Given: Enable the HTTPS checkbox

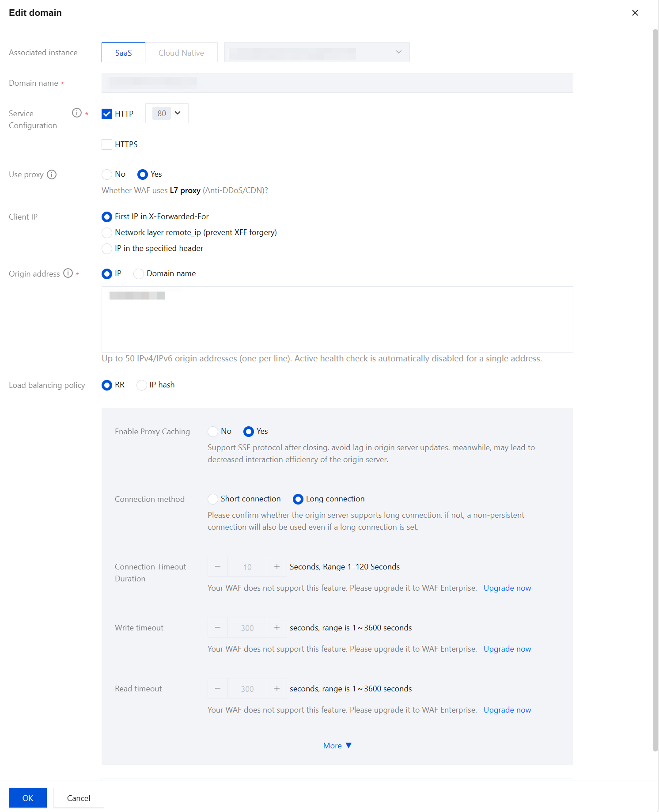Looking at the screenshot, I should (107, 144).
